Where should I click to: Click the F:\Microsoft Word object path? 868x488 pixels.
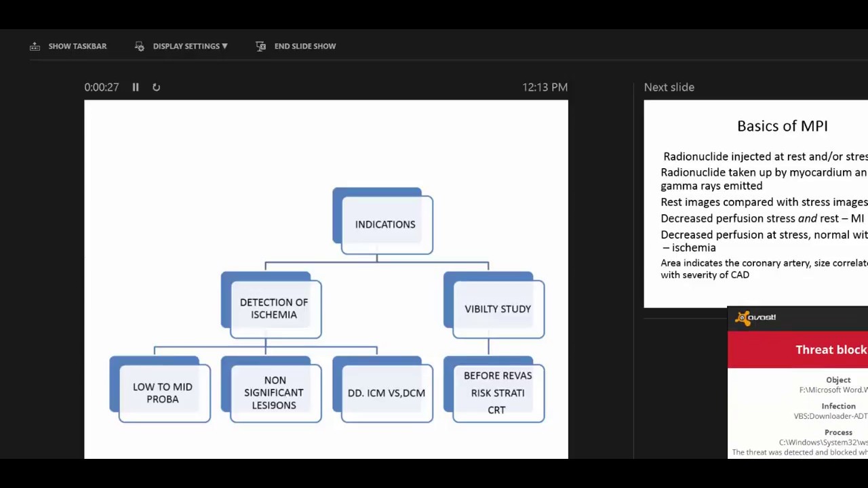pyautogui.click(x=833, y=390)
